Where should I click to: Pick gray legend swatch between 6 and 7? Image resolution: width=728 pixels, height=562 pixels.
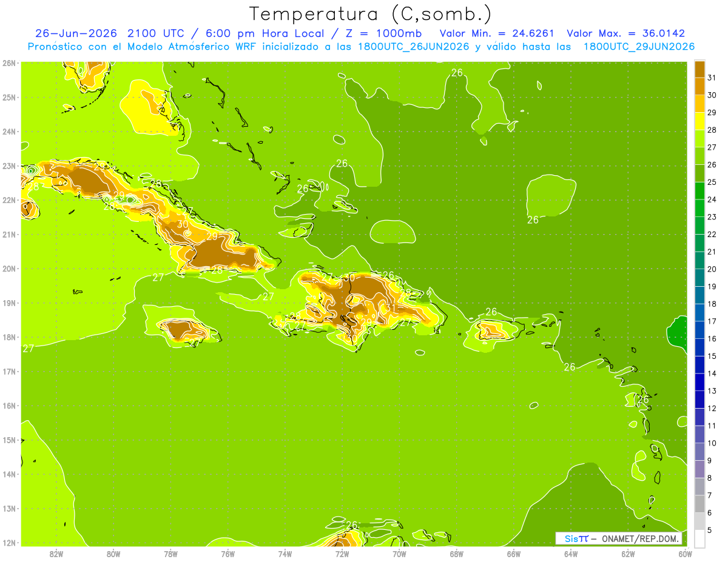[700, 504]
